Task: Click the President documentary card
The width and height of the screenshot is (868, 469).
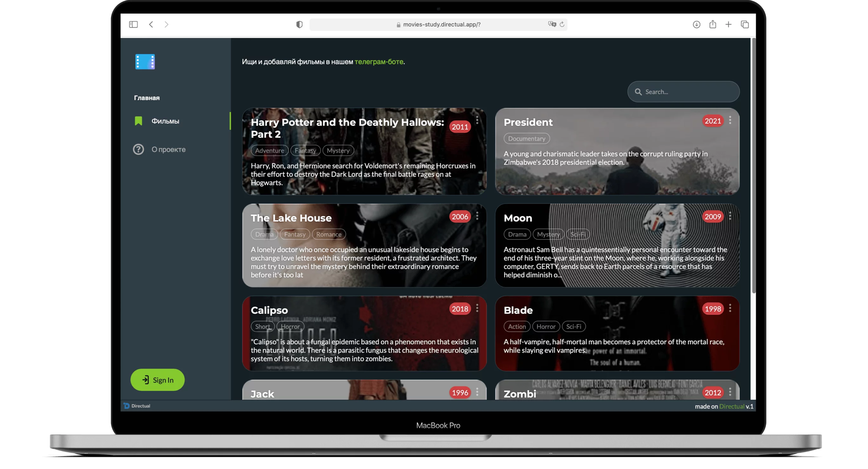Action: tap(616, 151)
